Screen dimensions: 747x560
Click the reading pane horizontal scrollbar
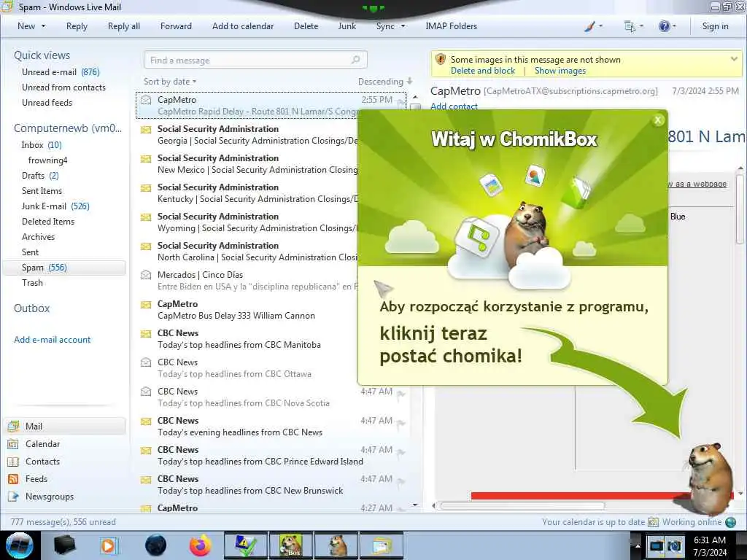click(x=522, y=506)
